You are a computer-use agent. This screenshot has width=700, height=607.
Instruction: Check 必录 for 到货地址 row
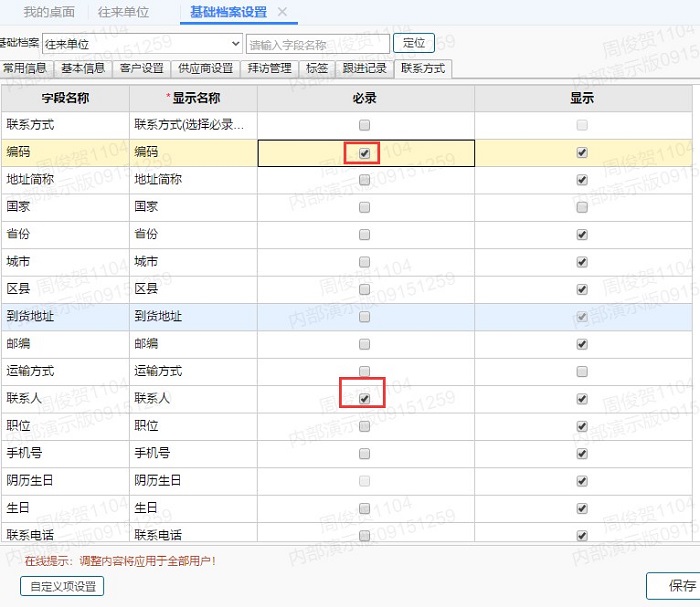click(364, 317)
